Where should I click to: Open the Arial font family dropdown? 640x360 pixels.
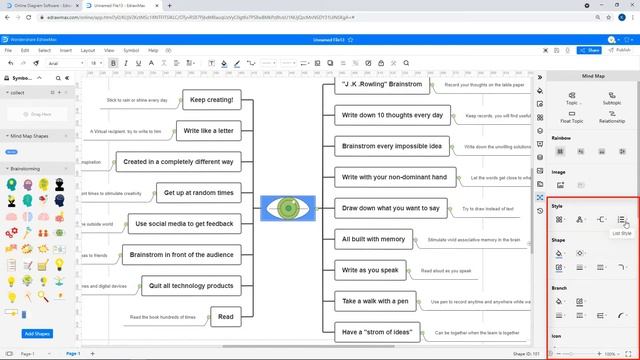click(x=66, y=63)
